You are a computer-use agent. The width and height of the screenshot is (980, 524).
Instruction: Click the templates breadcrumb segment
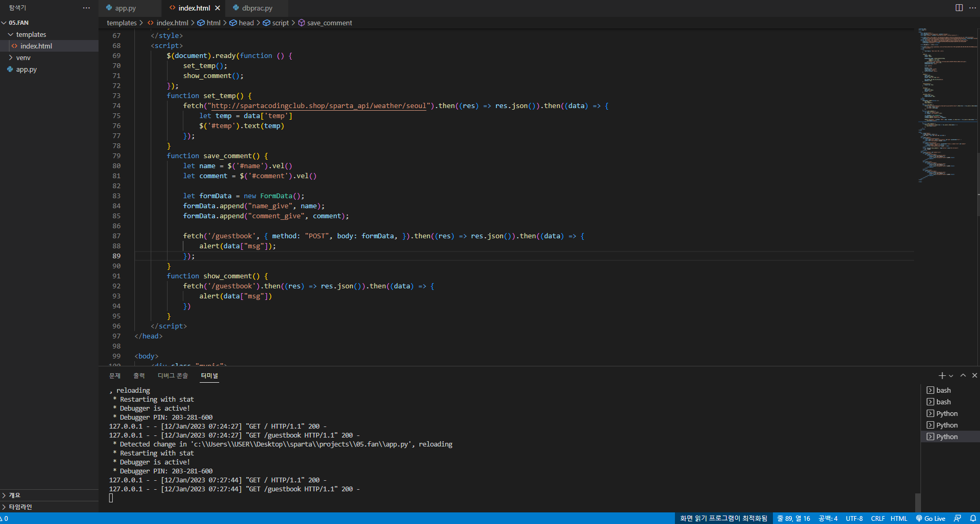pyautogui.click(x=122, y=23)
